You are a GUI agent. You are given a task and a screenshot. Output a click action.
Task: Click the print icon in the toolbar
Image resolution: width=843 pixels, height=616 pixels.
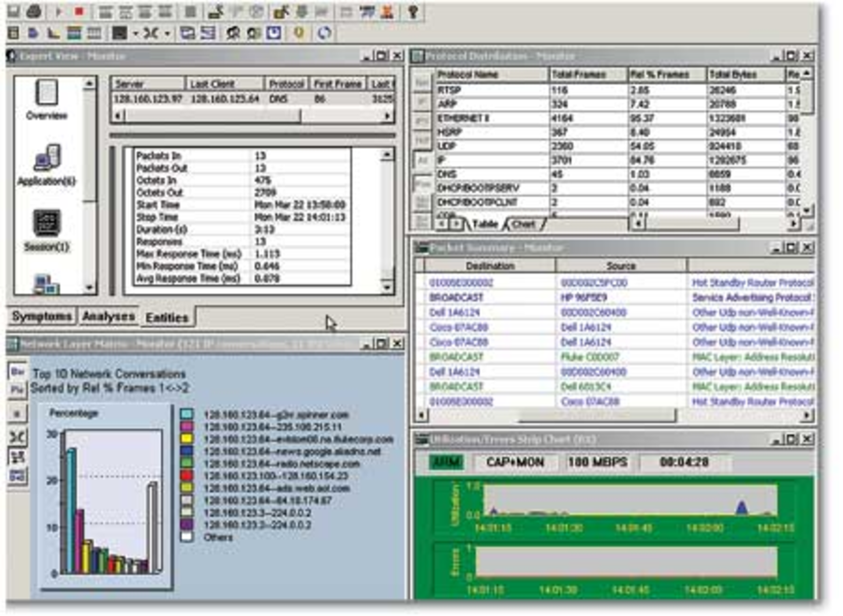point(34,12)
